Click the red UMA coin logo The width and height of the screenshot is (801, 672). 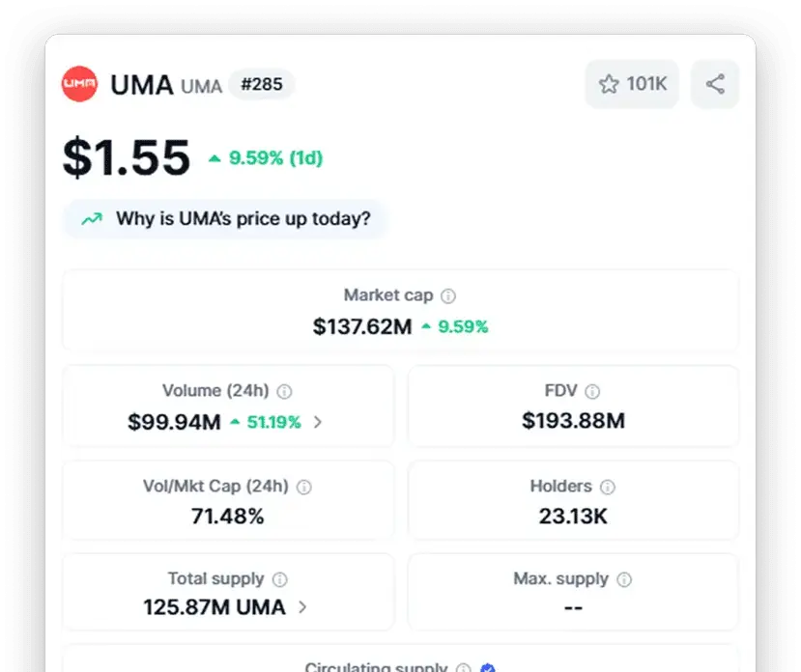pos(79,84)
